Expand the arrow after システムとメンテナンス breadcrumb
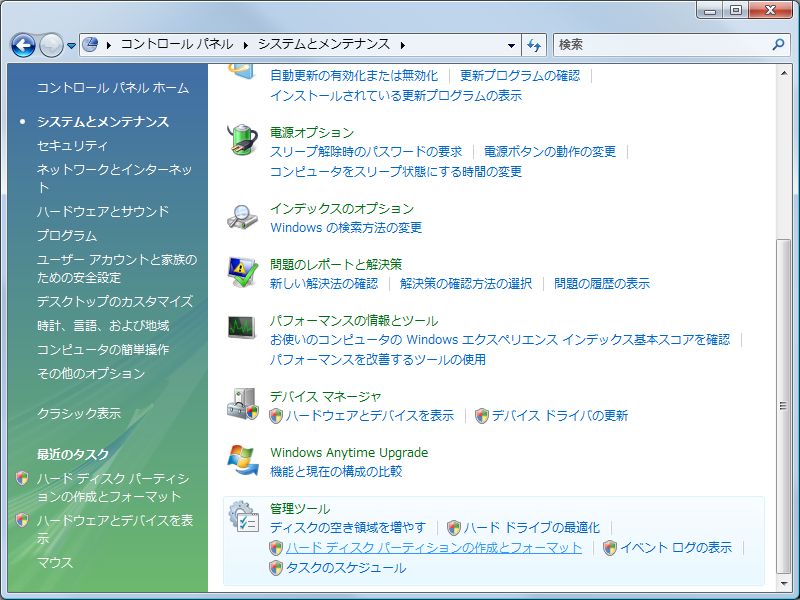 coord(403,45)
